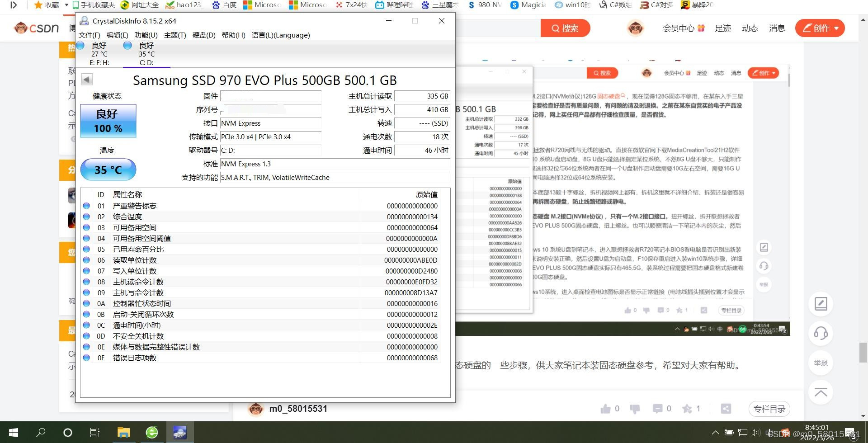868x443 pixels.
Task: Open the 语言(L)(Language) menu
Action: [281, 35]
